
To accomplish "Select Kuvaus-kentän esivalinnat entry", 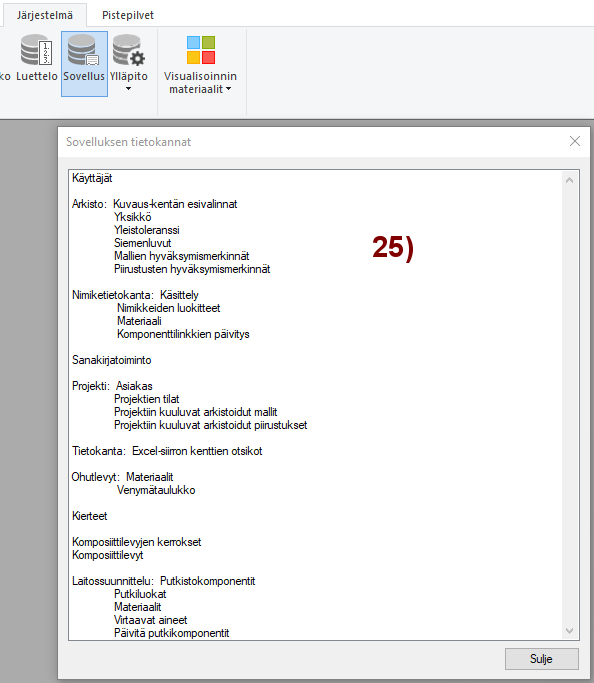I will point(175,204).
